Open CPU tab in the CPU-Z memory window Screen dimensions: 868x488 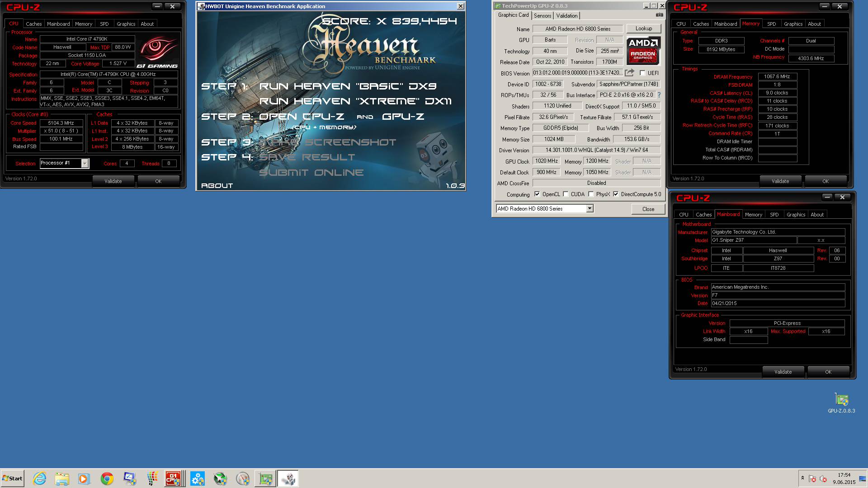click(x=681, y=24)
